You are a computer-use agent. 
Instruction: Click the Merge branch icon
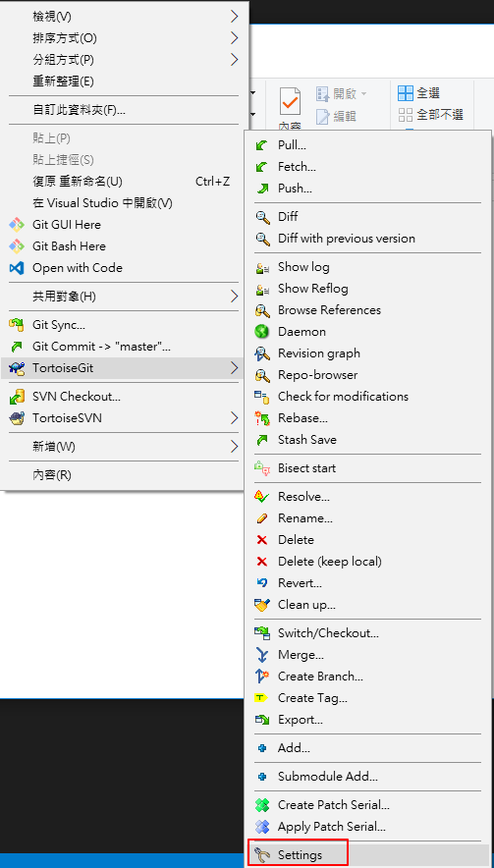262,656
